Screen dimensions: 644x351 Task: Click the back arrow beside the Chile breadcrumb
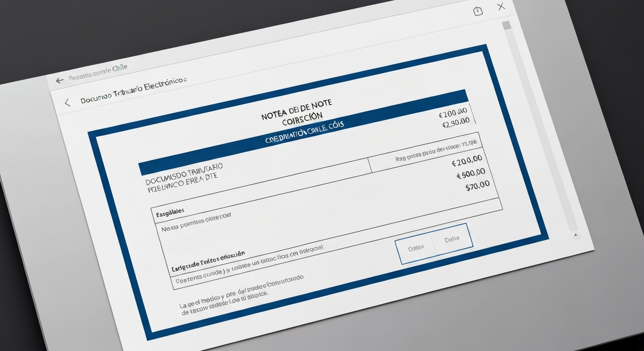[59, 81]
